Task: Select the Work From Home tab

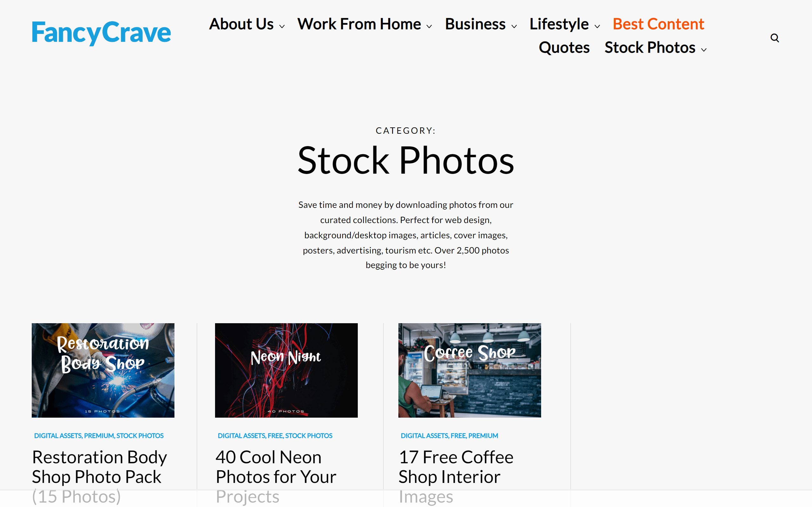Action: click(359, 23)
